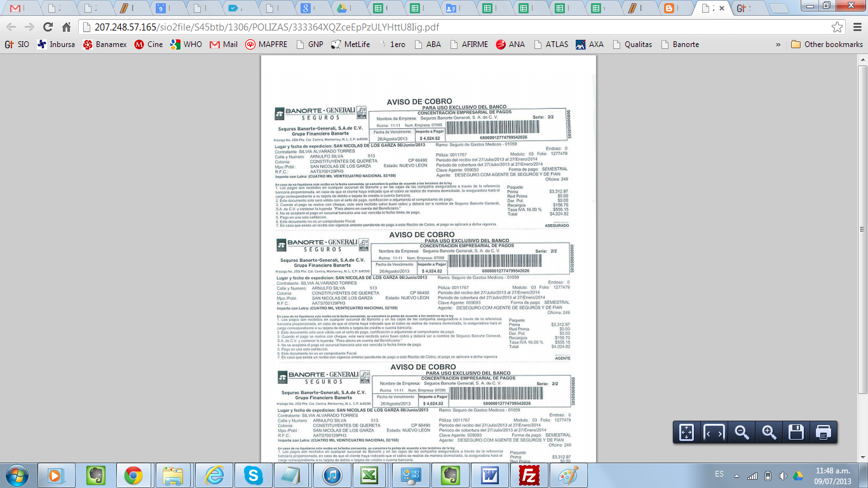This screenshot has width=868, height=488.
Task: Open Paint from the taskbar
Action: [x=568, y=475]
